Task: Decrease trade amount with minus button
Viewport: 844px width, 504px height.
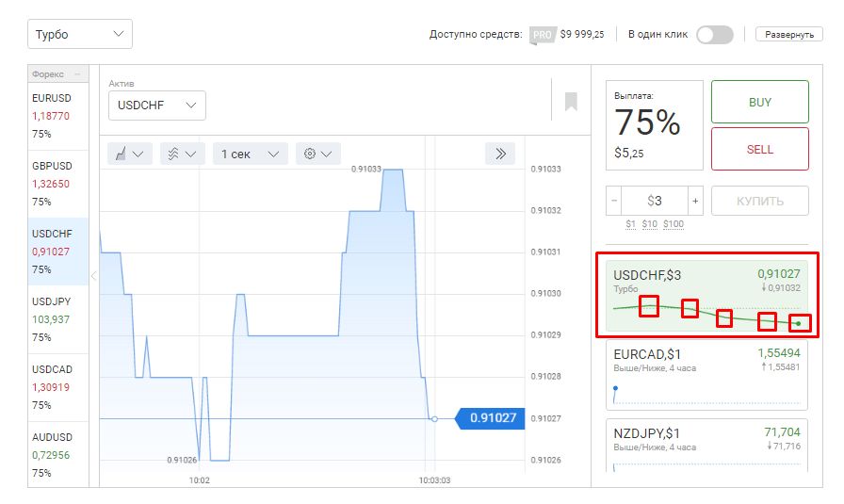Action: pos(614,201)
